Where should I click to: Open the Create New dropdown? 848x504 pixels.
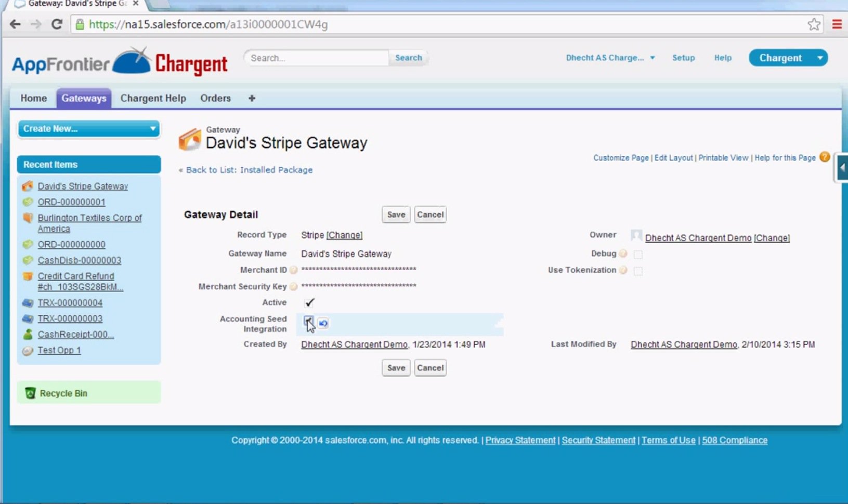(x=89, y=128)
